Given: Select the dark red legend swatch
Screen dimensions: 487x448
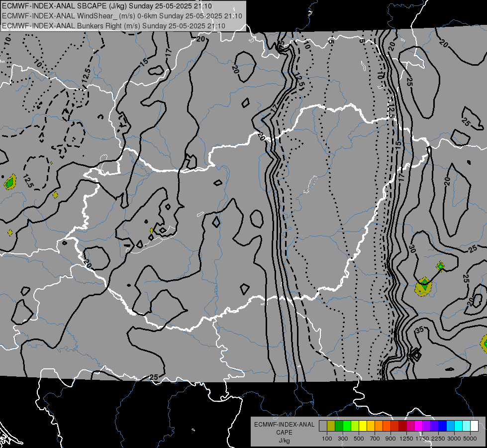Looking at the screenshot, I should point(402,426).
